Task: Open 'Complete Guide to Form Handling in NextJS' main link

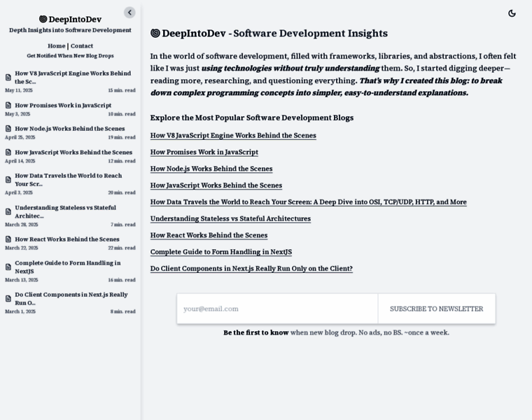Action: coord(220,252)
